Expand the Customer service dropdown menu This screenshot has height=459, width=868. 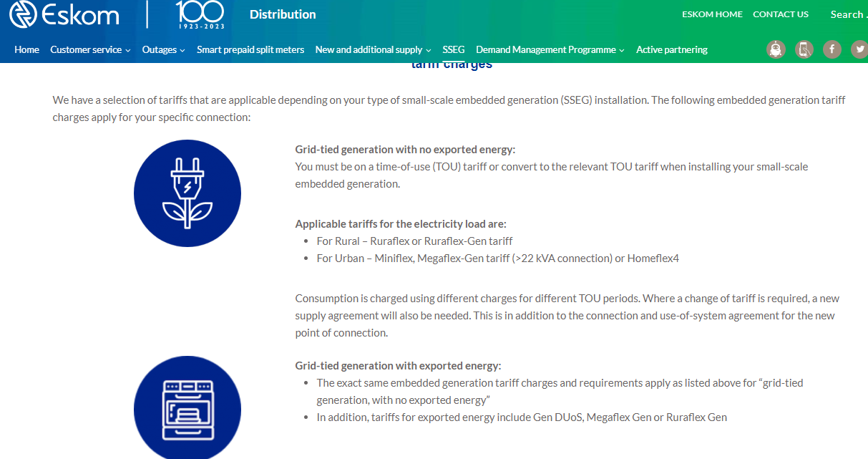coord(90,49)
